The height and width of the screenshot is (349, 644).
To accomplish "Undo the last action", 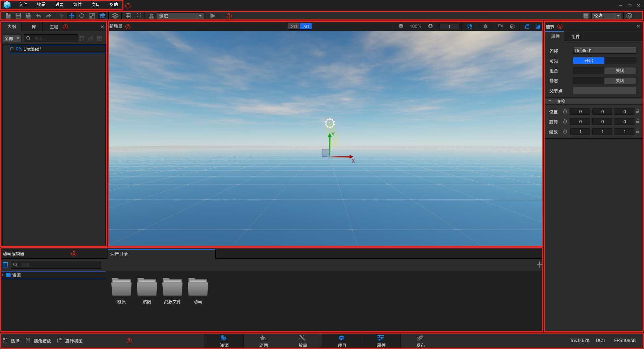I will pyautogui.click(x=39, y=16).
